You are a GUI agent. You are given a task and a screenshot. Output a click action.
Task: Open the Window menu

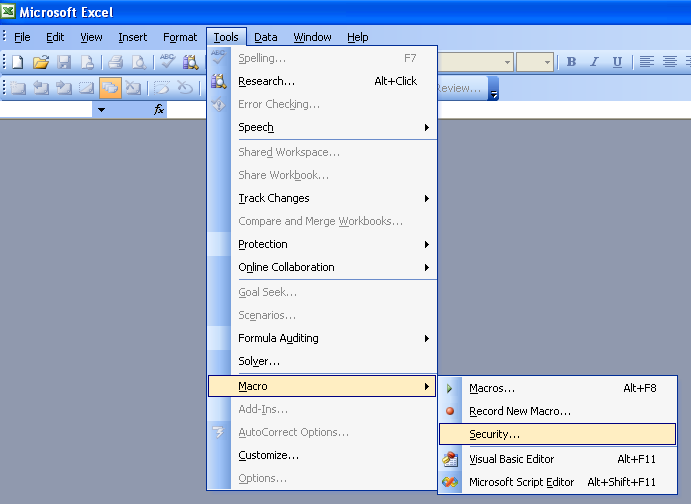pyautogui.click(x=312, y=37)
